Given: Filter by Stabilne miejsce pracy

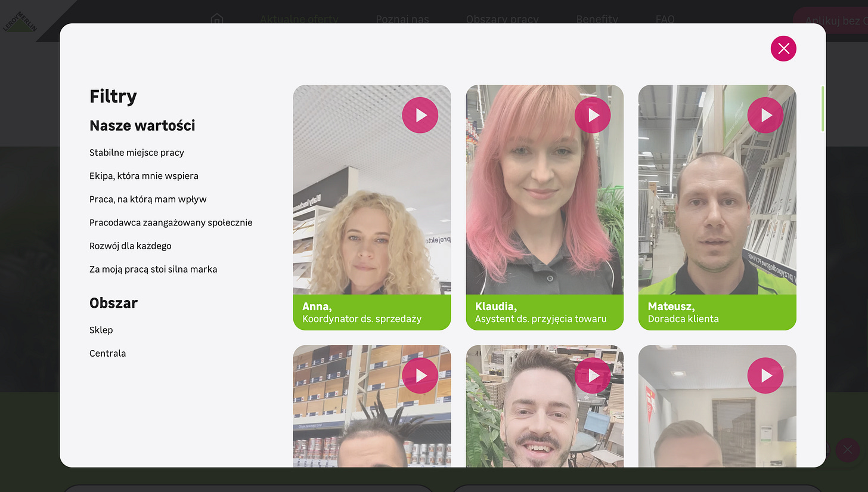Looking at the screenshot, I should (x=137, y=153).
